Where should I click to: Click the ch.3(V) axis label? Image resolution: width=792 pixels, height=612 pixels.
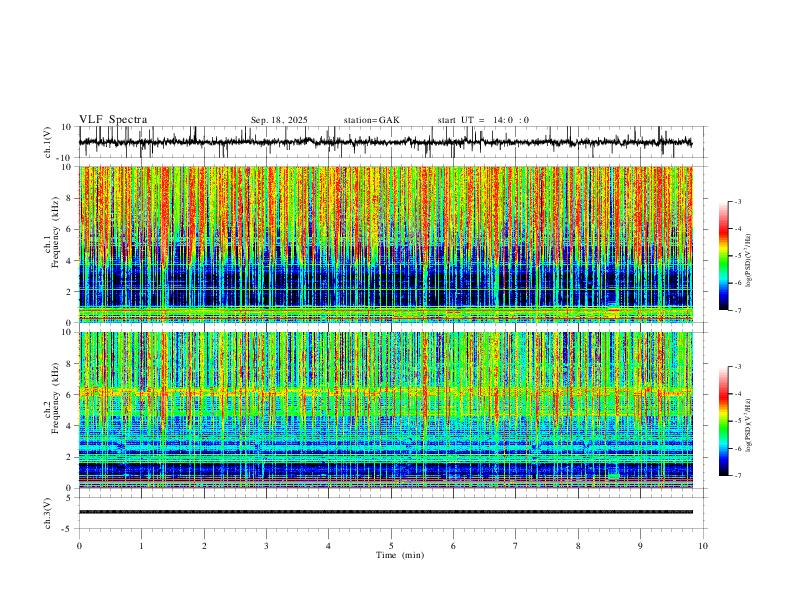pyautogui.click(x=48, y=513)
